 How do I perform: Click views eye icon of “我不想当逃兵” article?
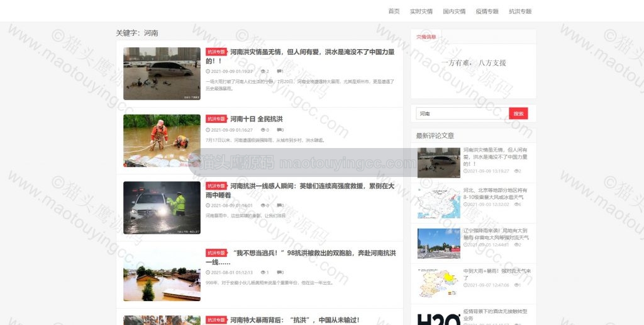click(263, 272)
